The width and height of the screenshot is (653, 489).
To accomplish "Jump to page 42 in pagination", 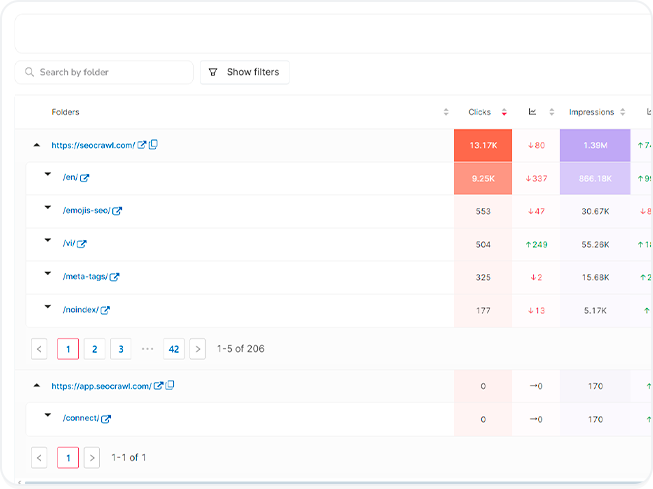I will [174, 349].
